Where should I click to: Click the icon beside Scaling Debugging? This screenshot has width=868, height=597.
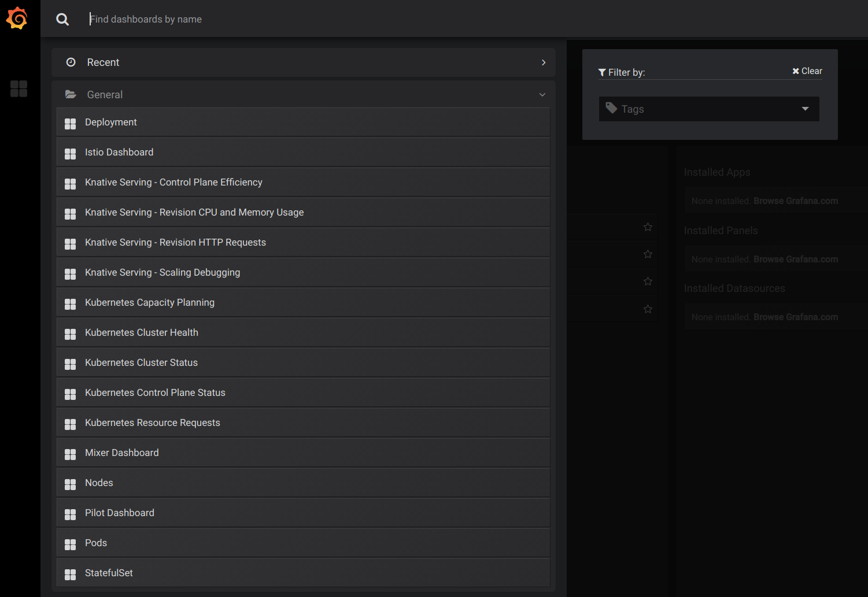[70, 274]
